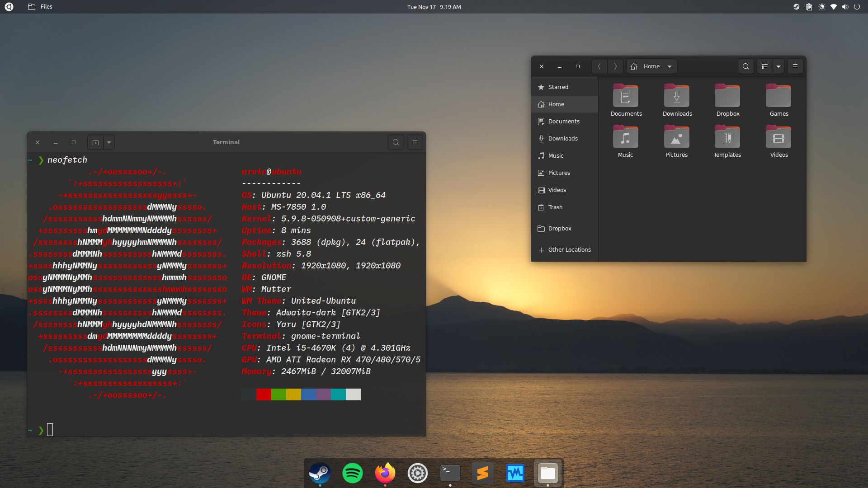Open a new Terminal tab
The height and width of the screenshot is (488, 868).
coord(95,142)
